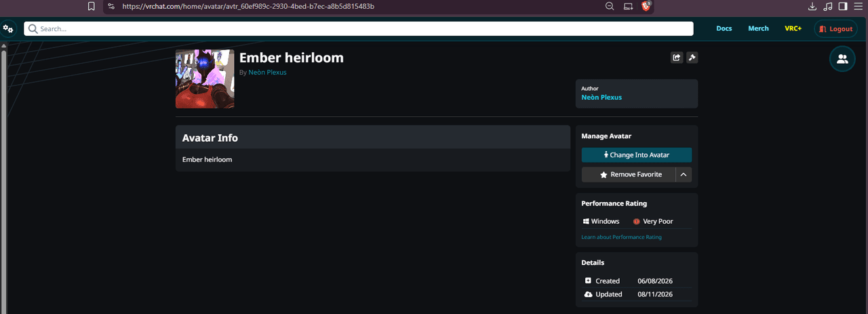The height and width of the screenshot is (314, 868).
Task: Open the browser downloads icon
Action: [812, 6]
